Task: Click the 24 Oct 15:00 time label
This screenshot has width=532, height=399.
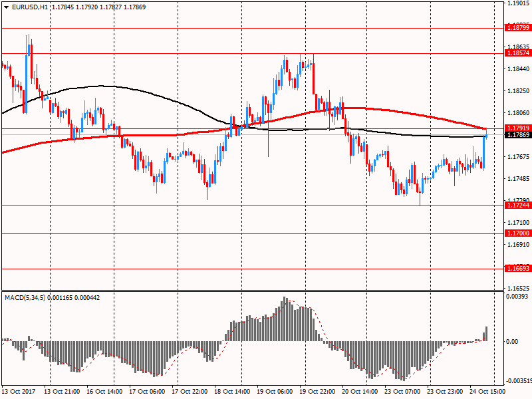Action: (488, 392)
